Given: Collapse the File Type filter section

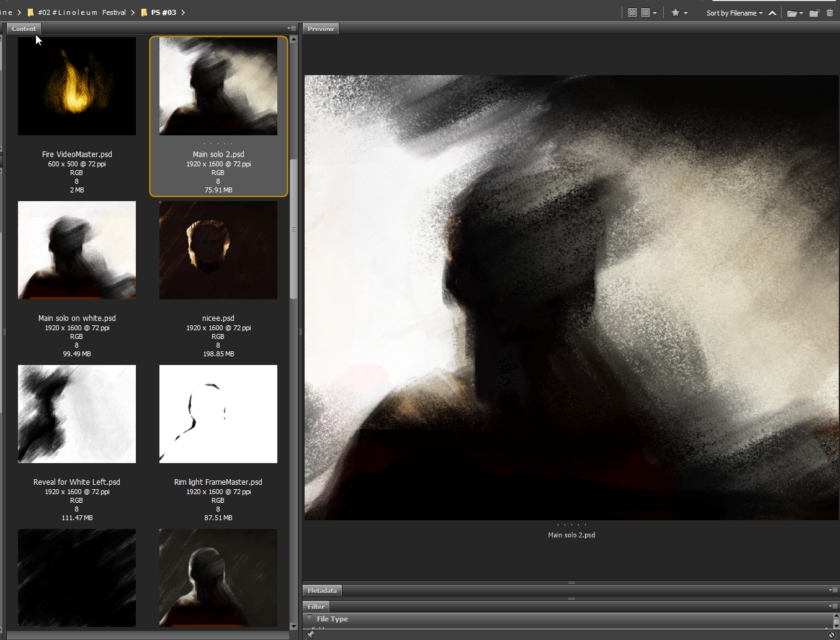Looking at the screenshot, I should pyautogui.click(x=309, y=618).
